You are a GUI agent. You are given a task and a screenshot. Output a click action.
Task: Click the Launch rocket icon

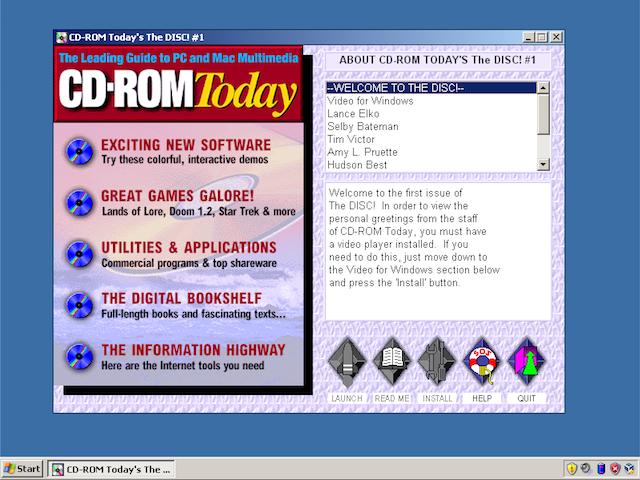[347, 362]
